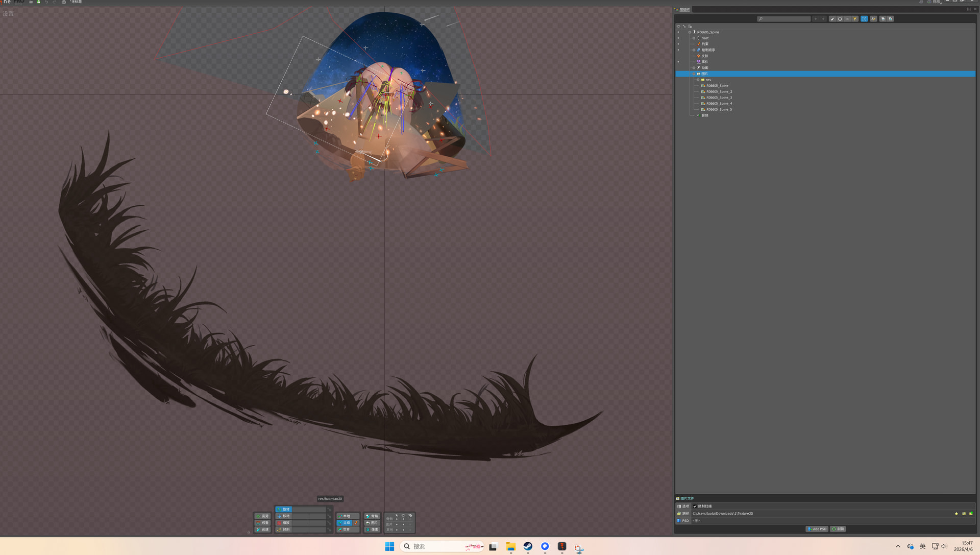Activate the 权重 (Weights) tool
Screen dimensions: 980x555
click(x=262, y=523)
